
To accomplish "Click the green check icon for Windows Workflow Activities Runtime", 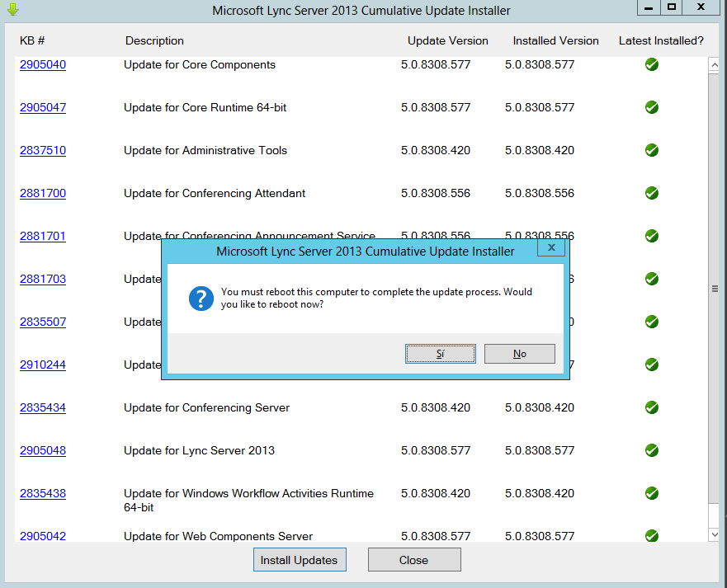I will pyautogui.click(x=651, y=493).
